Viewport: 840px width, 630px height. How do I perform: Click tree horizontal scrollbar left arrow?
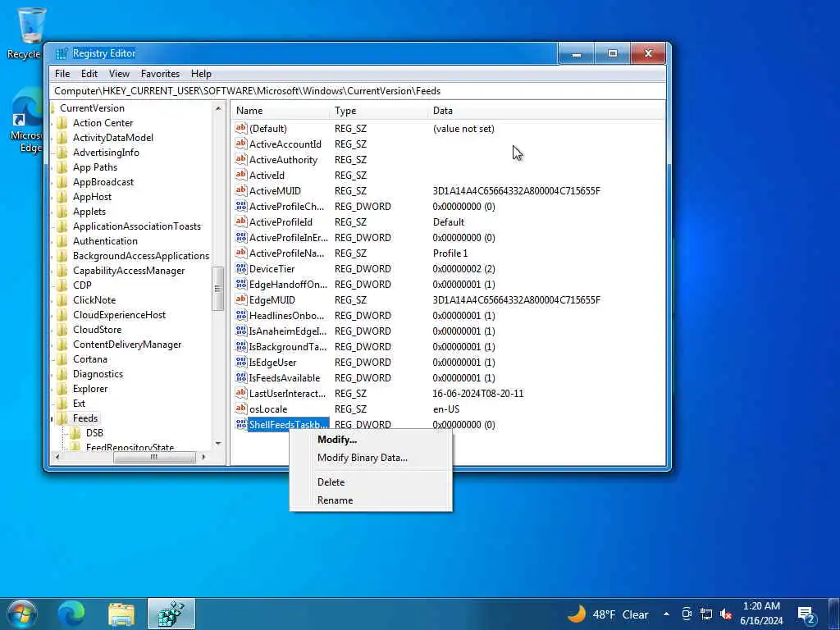[57, 458]
